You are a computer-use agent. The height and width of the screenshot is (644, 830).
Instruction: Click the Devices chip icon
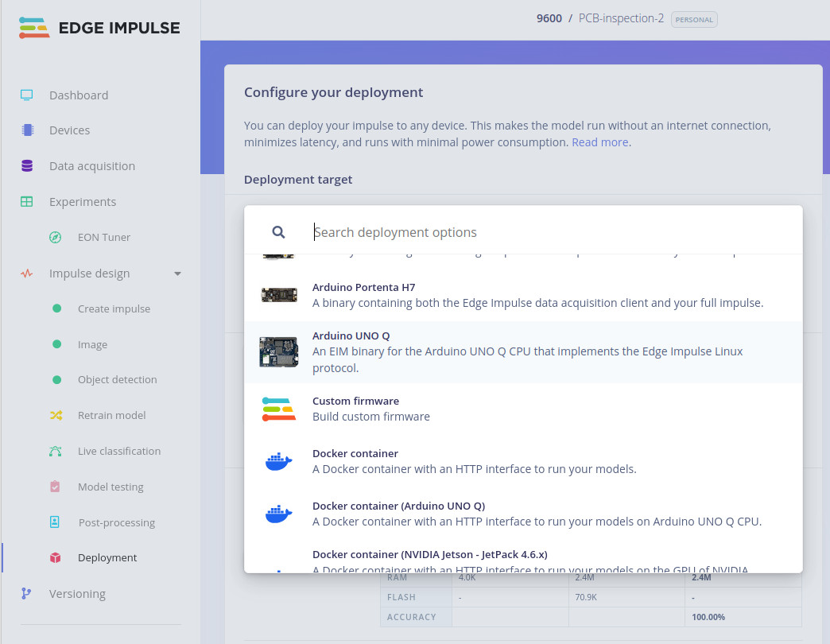[28, 130]
